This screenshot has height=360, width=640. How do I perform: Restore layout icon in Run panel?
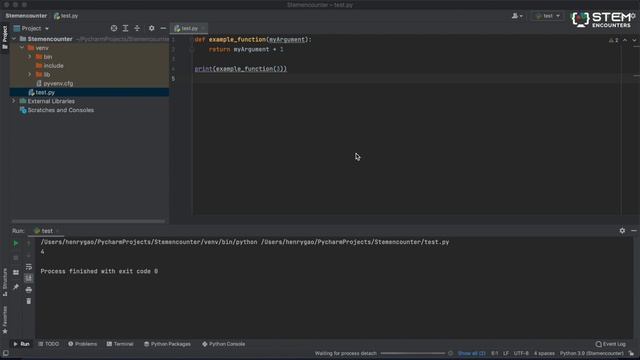(x=16, y=272)
